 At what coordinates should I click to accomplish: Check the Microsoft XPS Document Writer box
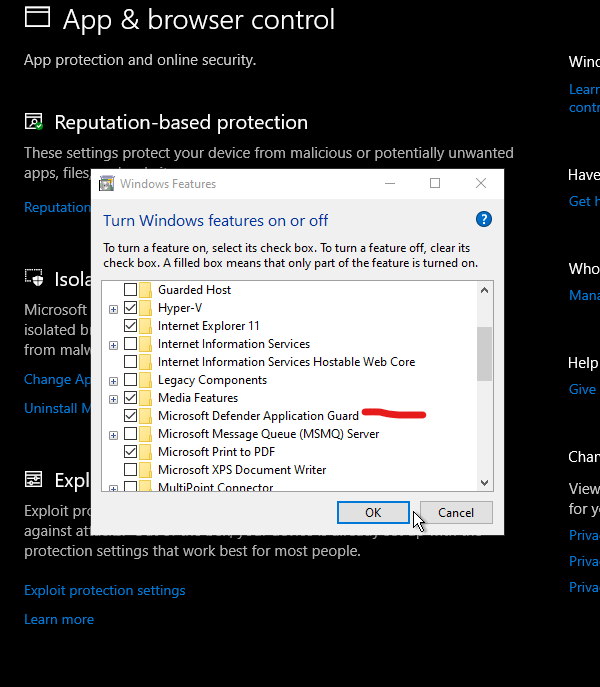[130, 470]
